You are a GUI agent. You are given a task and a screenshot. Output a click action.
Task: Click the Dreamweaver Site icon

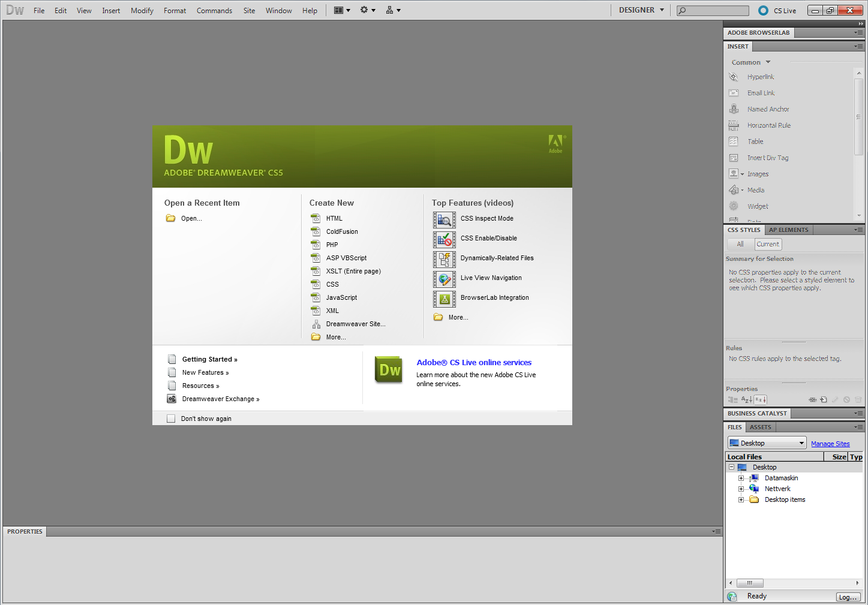pyautogui.click(x=316, y=324)
